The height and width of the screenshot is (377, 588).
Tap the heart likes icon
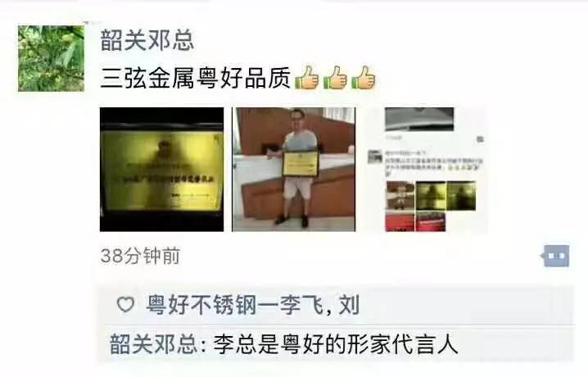[x=125, y=304]
